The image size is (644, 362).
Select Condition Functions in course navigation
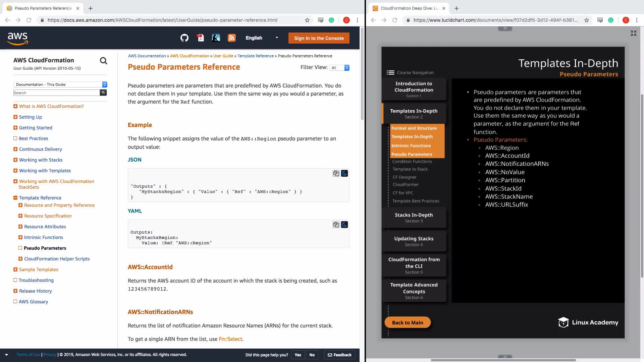click(412, 161)
